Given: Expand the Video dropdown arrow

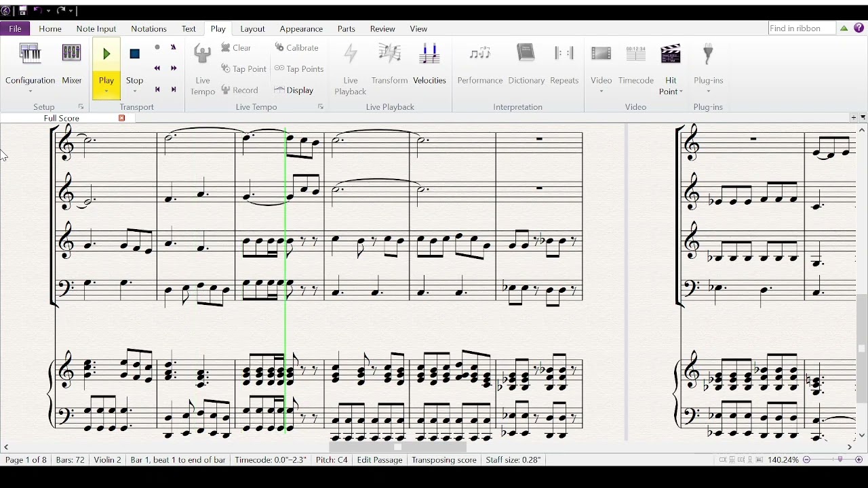Looking at the screenshot, I should (601, 91).
